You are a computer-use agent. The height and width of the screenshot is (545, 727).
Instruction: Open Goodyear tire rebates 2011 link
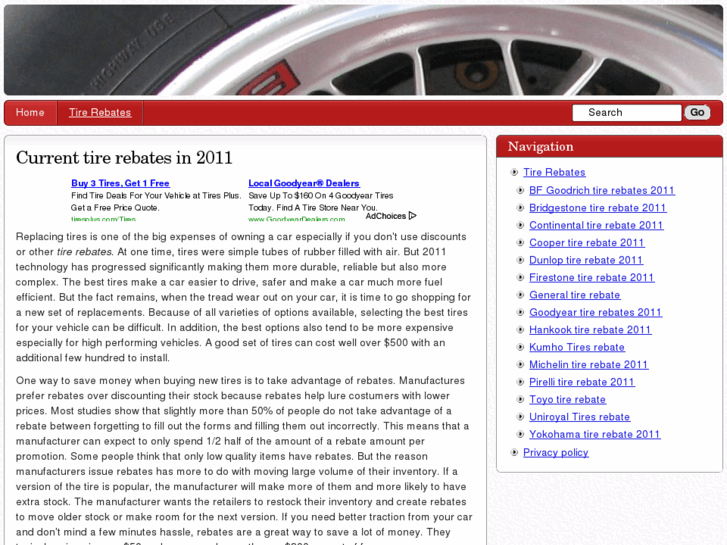595,312
